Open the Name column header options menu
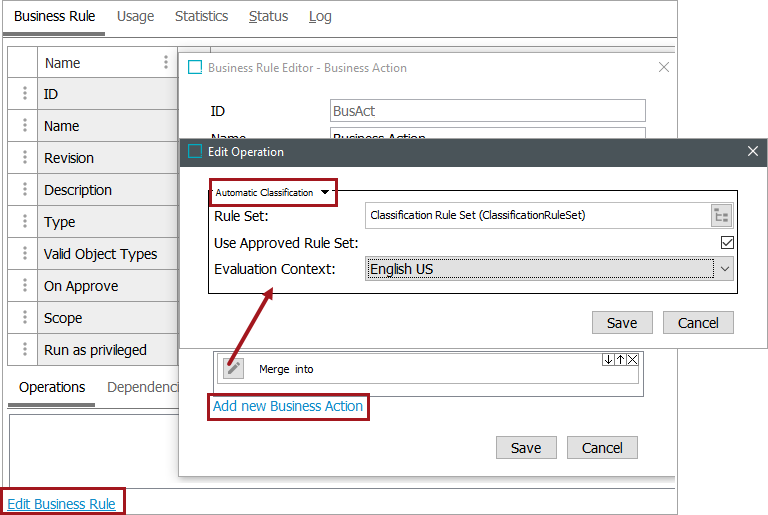This screenshot has width=768, height=515. 166,62
